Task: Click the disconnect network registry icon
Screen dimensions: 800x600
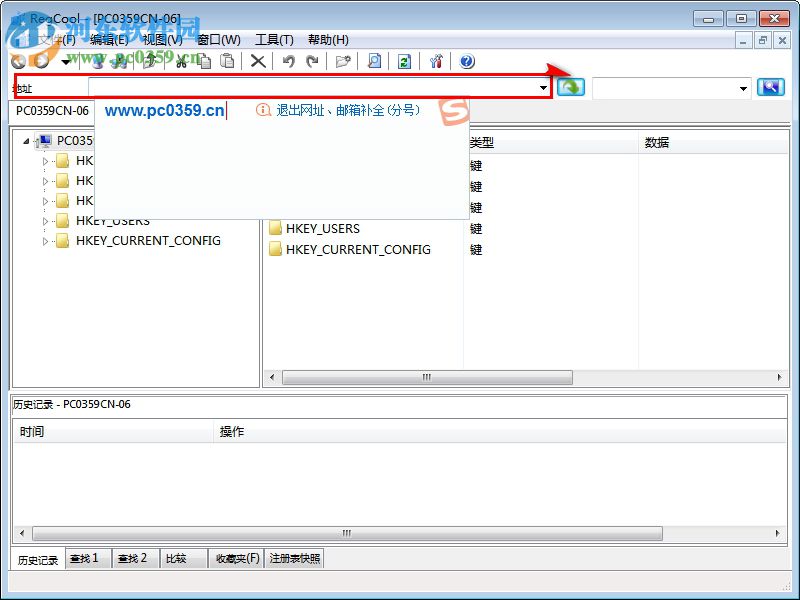Action: pos(121,61)
